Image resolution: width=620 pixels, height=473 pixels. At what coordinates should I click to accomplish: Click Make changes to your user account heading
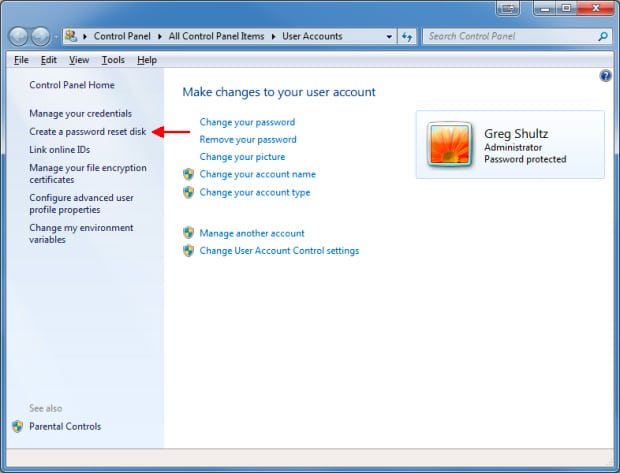[x=279, y=92]
